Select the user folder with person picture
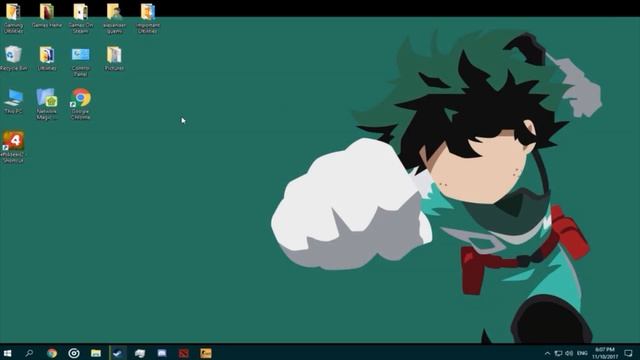Viewport: 640px width, 360px height. click(x=114, y=17)
